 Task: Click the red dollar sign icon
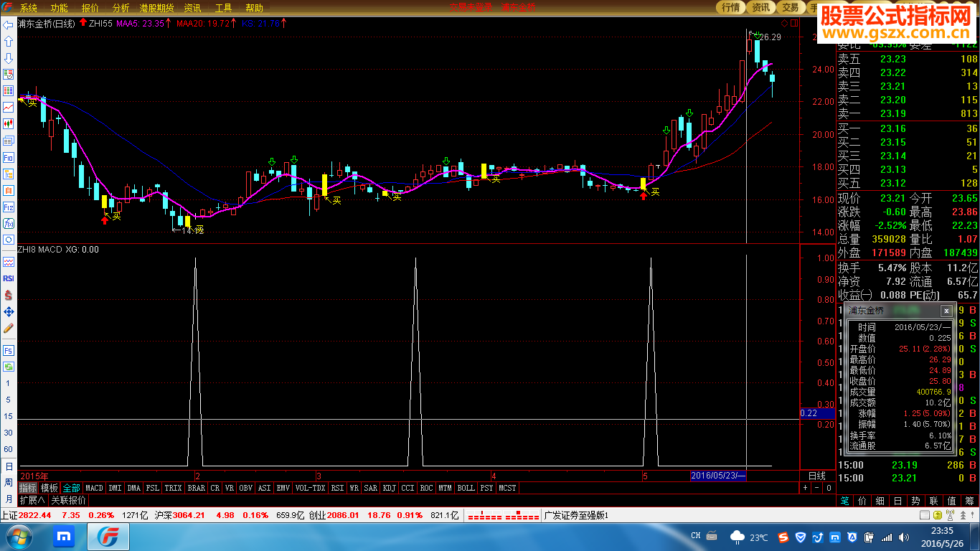click(9, 295)
